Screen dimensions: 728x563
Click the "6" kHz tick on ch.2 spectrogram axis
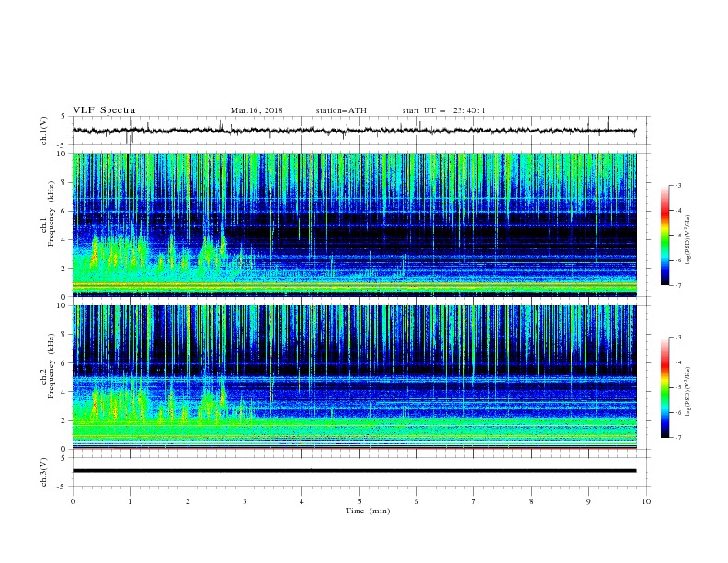[64, 362]
